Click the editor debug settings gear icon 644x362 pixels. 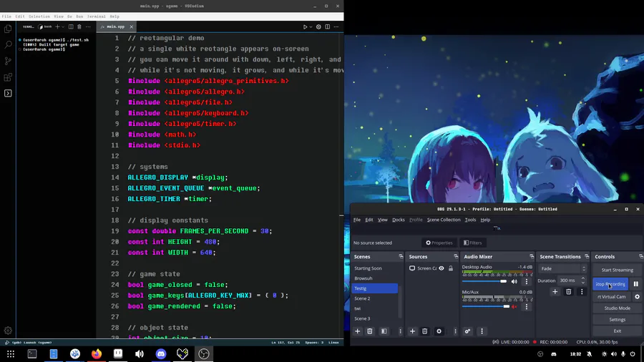[x=318, y=26]
